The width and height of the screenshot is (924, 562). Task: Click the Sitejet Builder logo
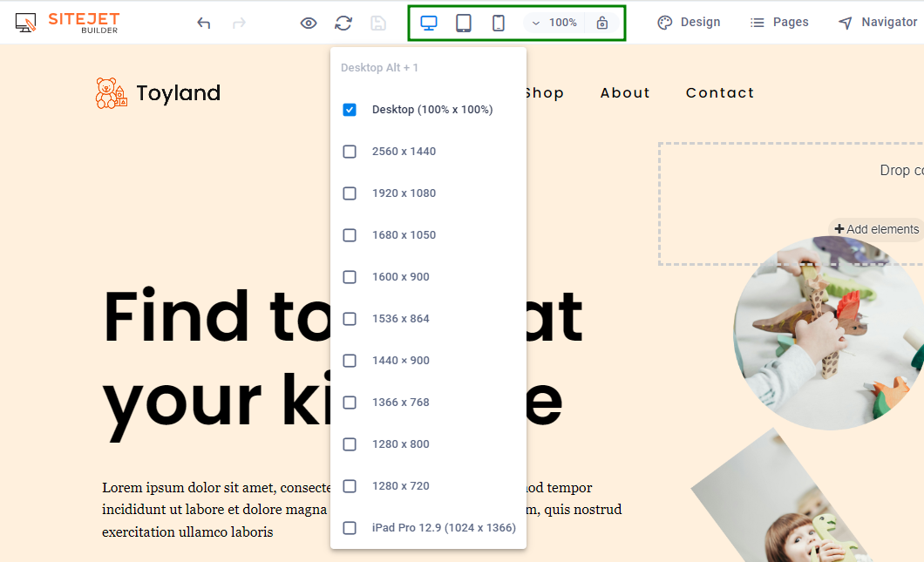tap(67, 23)
